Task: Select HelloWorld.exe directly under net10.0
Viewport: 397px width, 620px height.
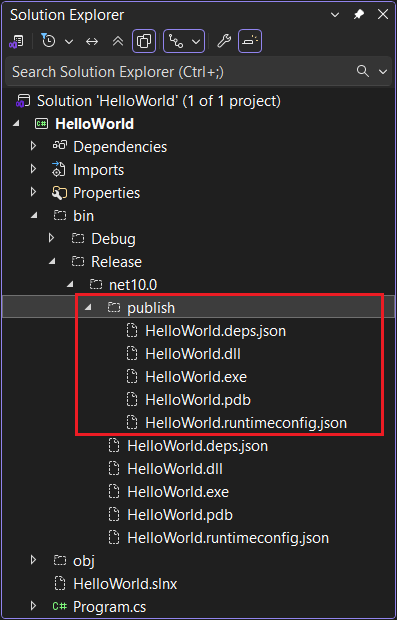Action: point(178,492)
